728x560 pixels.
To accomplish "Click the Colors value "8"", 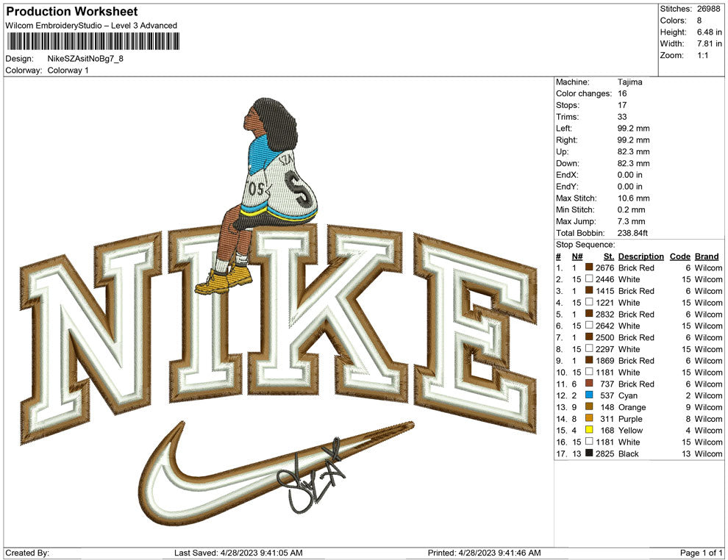I will coord(699,21).
